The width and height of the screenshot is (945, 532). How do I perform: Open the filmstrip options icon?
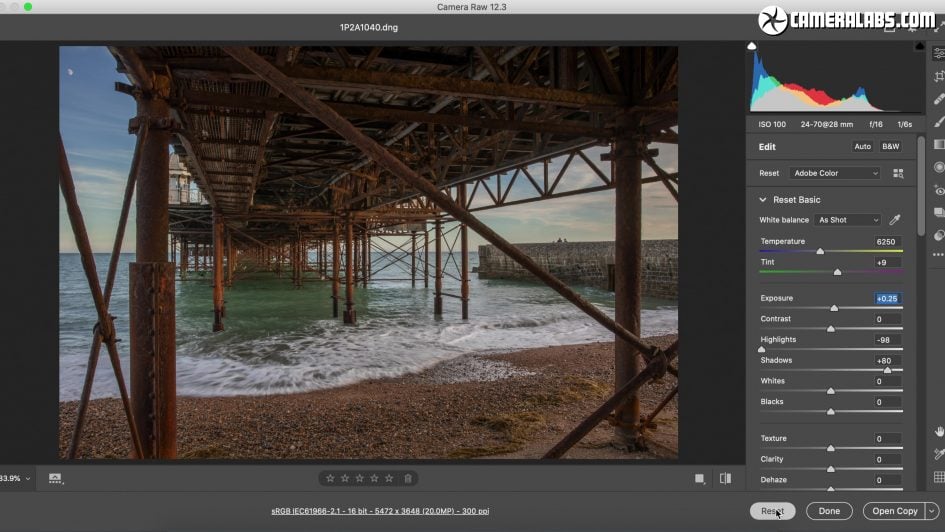55,478
